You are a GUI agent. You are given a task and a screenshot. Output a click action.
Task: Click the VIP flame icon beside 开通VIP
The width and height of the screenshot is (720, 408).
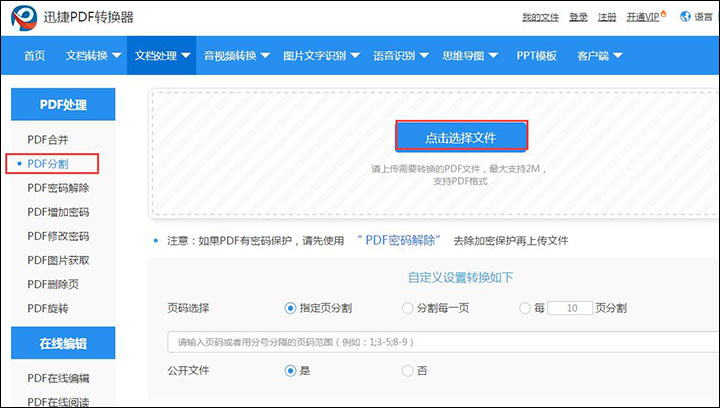pyautogui.click(x=663, y=14)
